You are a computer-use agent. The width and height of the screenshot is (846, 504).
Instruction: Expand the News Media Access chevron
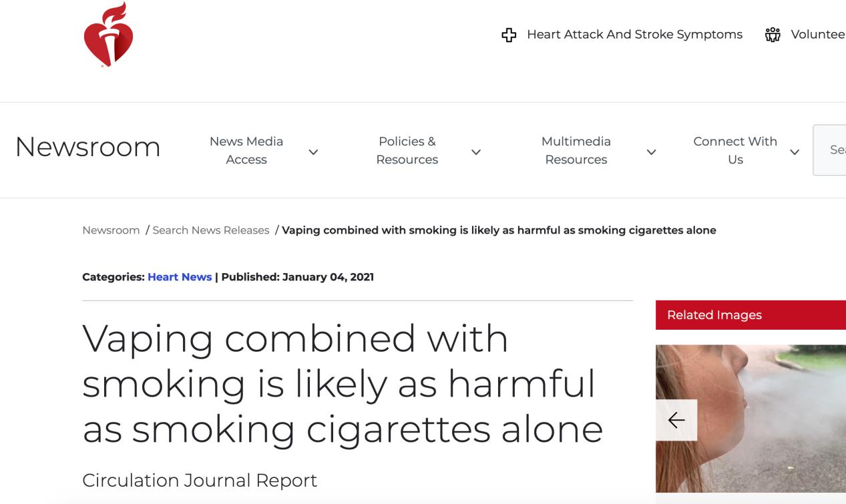[x=312, y=152]
